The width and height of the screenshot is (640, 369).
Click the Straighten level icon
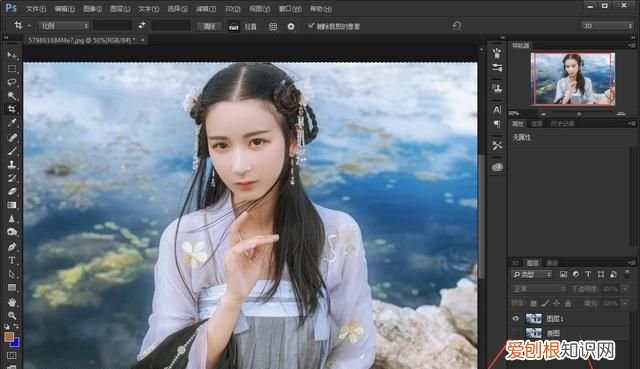click(233, 27)
